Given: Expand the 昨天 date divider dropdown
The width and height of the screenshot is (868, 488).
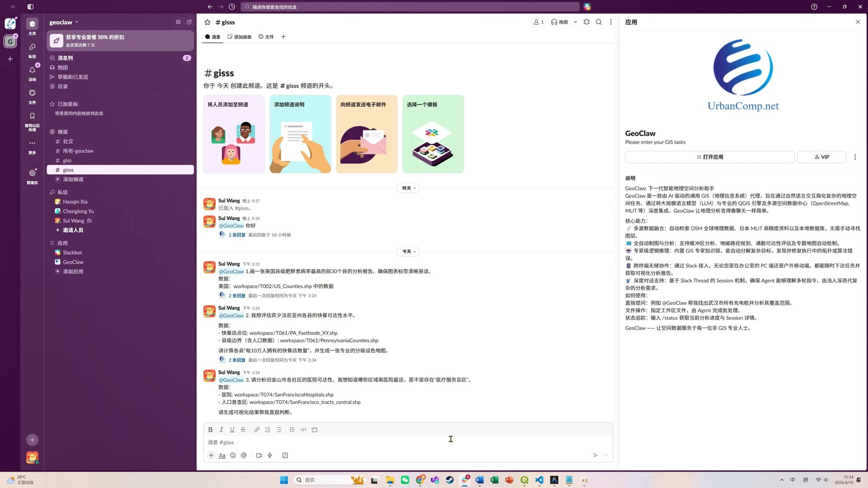Looking at the screenshot, I should pyautogui.click(x=409, y=188).
